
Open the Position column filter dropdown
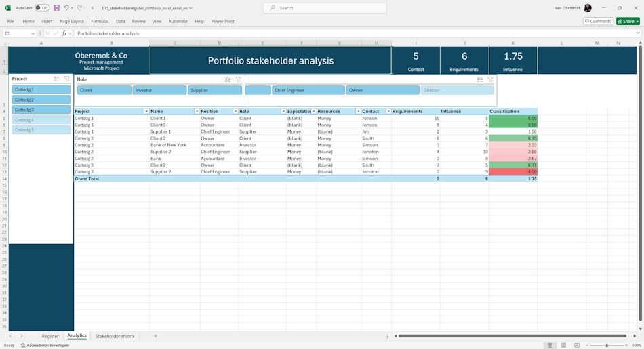click(235, 112)
